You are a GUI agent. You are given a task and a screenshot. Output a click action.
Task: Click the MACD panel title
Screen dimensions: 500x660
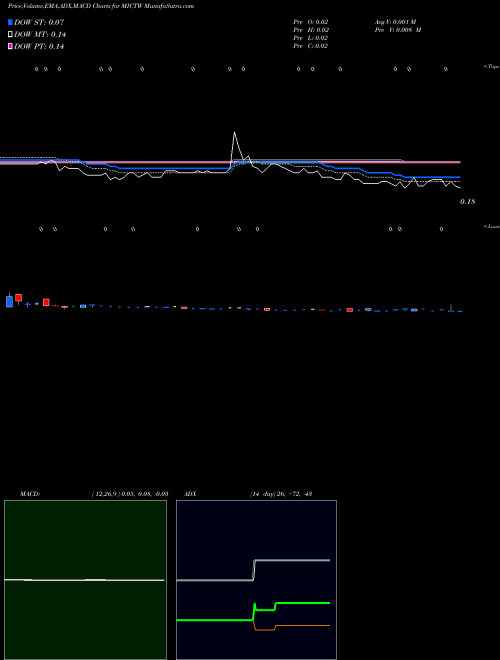click(x=30, y=494)
